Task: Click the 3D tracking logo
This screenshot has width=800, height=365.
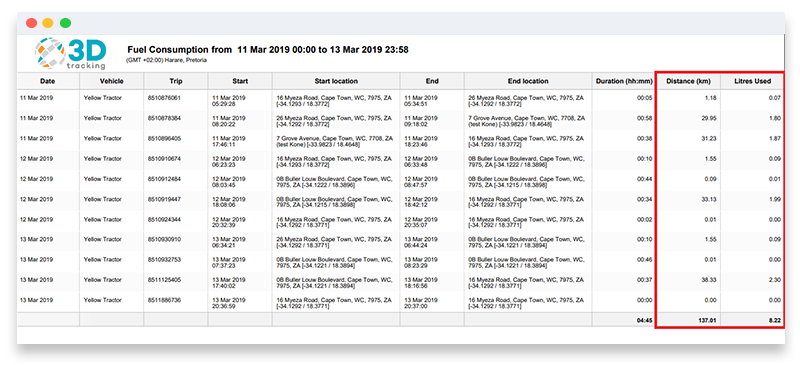Action: (x=71, y=54)
